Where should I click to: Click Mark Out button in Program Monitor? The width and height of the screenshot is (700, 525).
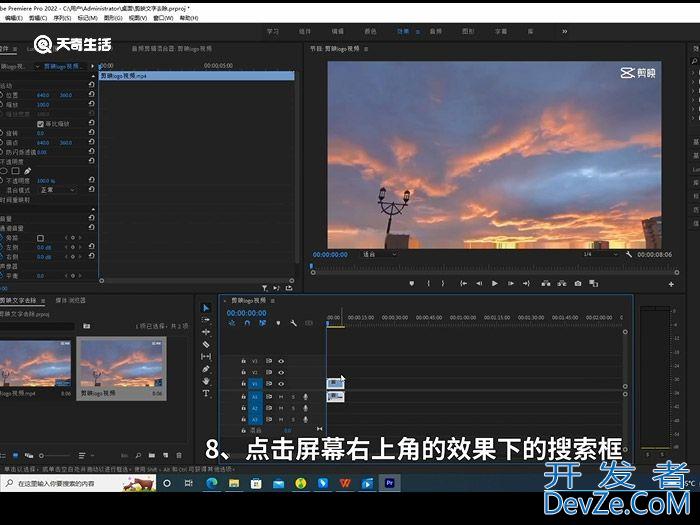(443, 283)
